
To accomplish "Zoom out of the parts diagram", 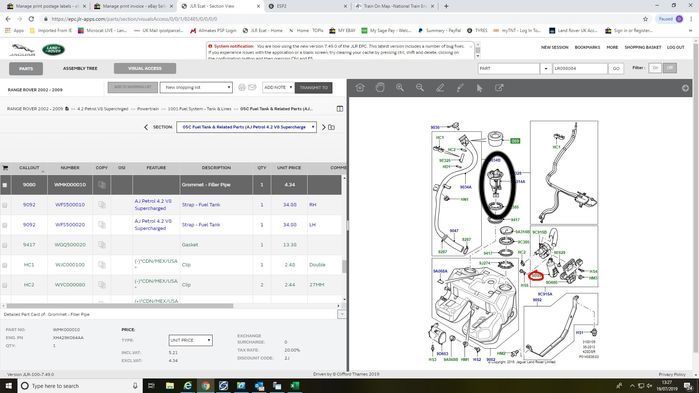I will [x=420, y=88].
